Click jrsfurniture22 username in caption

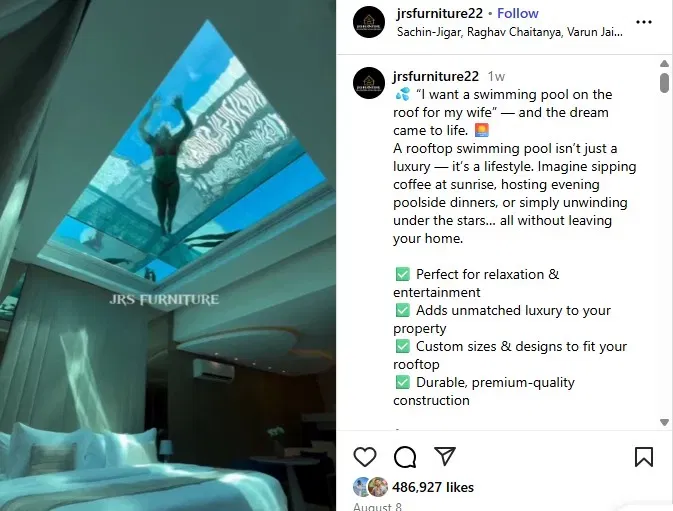click(x=436, y=76)
